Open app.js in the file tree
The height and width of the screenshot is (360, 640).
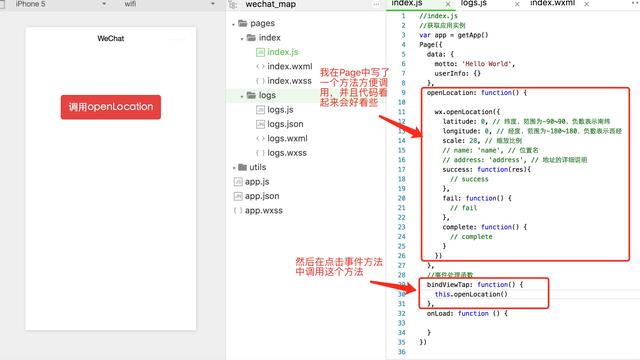[x=257, y=182]
